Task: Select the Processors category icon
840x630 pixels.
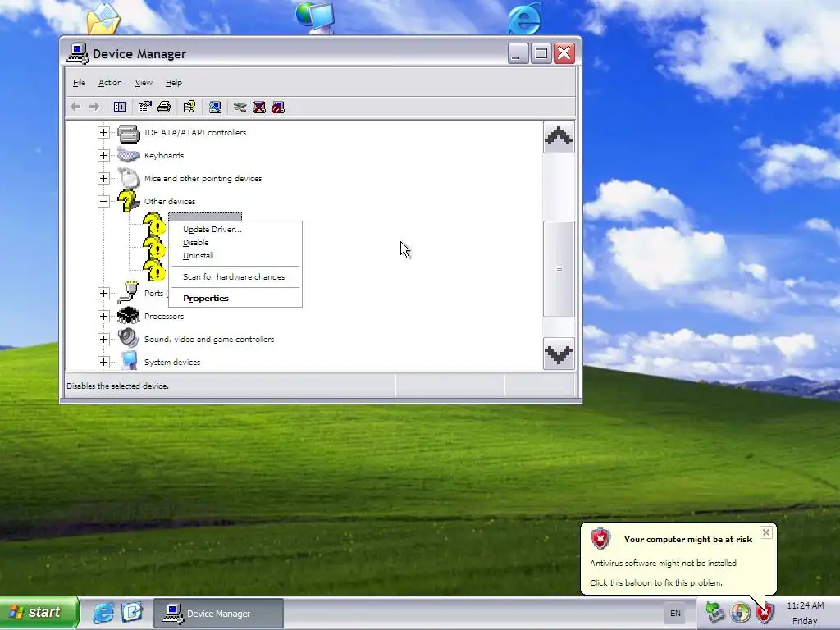Action: (x=129, y=316)
